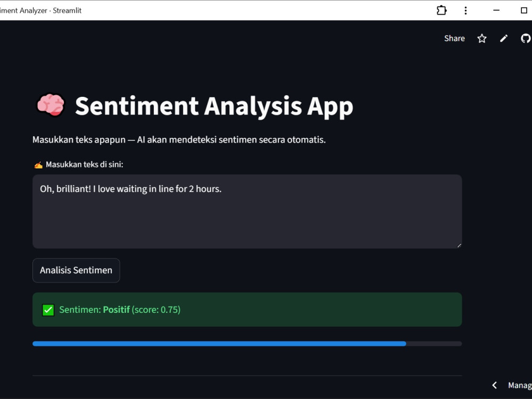The width and height of the screenshot is (532, 399).
Task: Open the browser extensions puzzle icon
Action: pos(442,11)
